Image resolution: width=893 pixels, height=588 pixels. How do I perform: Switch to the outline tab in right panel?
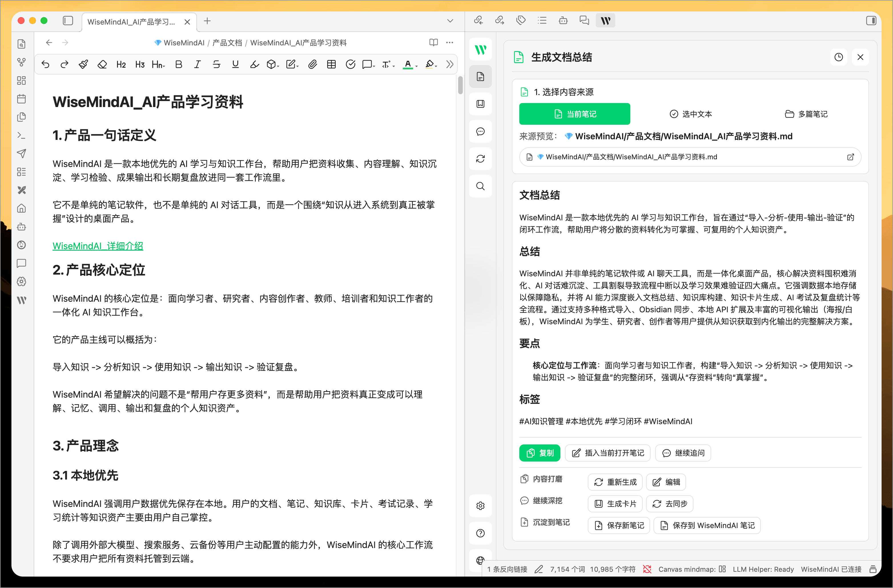[542, 20]
